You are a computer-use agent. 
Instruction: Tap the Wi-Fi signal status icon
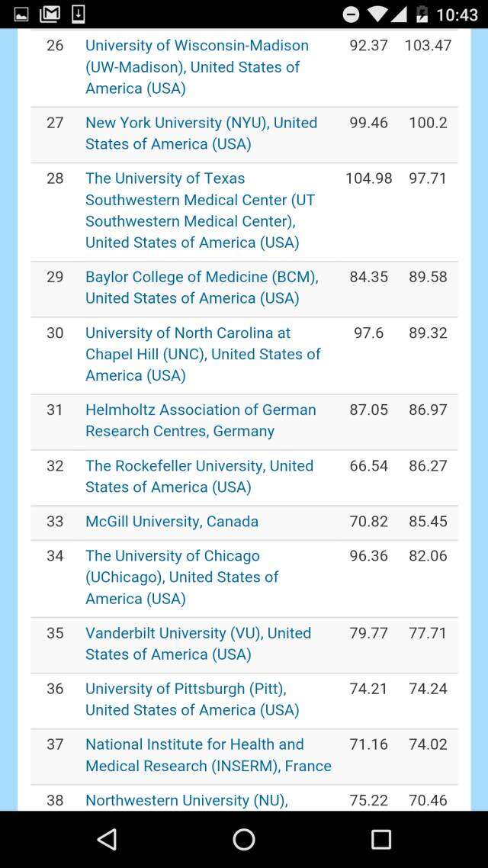coord(377,14)
